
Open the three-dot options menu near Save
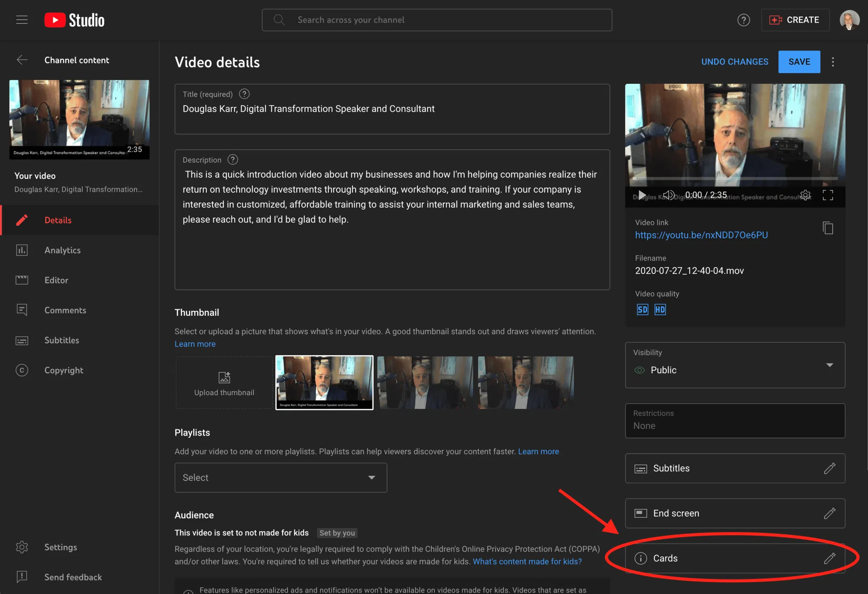pyautogui.click(x=833, y=62)
